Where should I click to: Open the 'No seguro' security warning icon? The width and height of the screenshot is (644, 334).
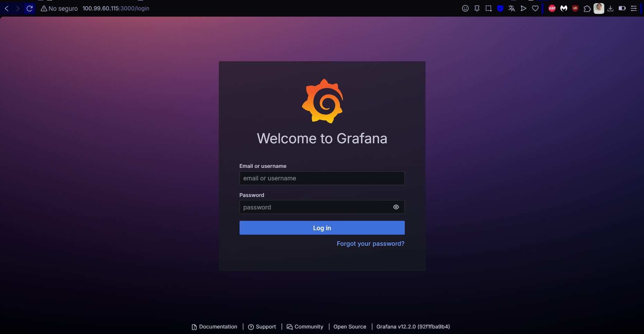pos(44,8)
